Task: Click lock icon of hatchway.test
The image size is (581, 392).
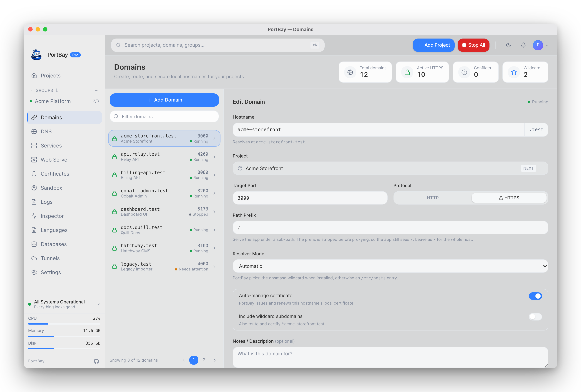Action: click(114, 248)
